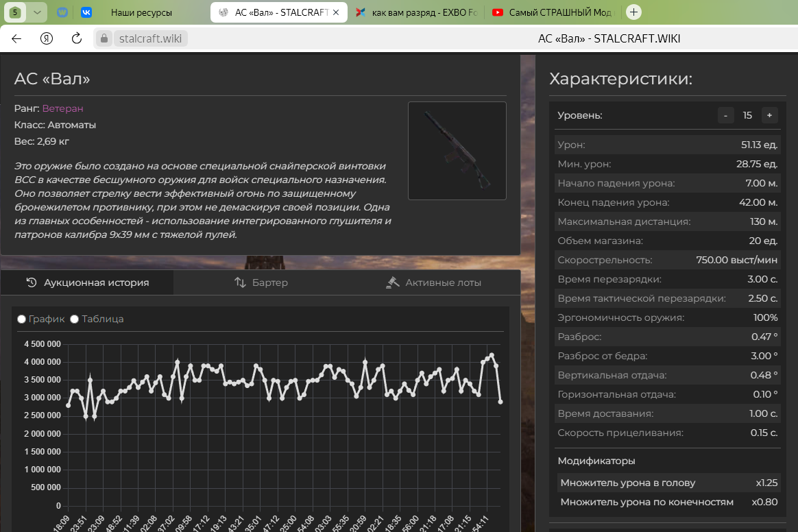The image size is (798, 532).
Task: Click the Ветеран rank link
Action: click(62, 108)
